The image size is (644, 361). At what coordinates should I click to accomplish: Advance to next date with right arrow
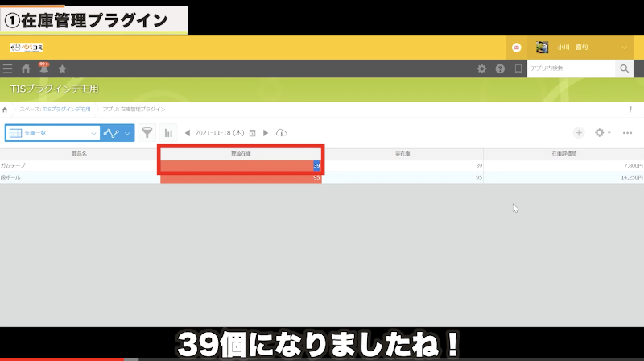tap(266, 133)
